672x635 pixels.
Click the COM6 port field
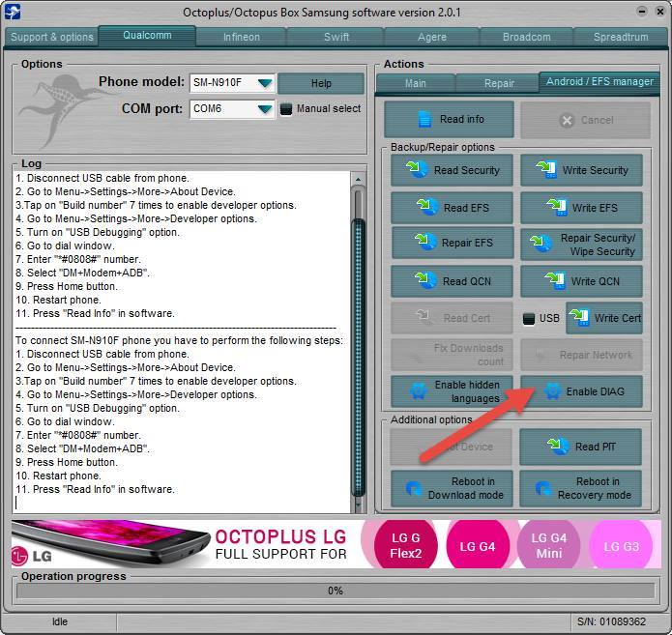tap(232, 109)
